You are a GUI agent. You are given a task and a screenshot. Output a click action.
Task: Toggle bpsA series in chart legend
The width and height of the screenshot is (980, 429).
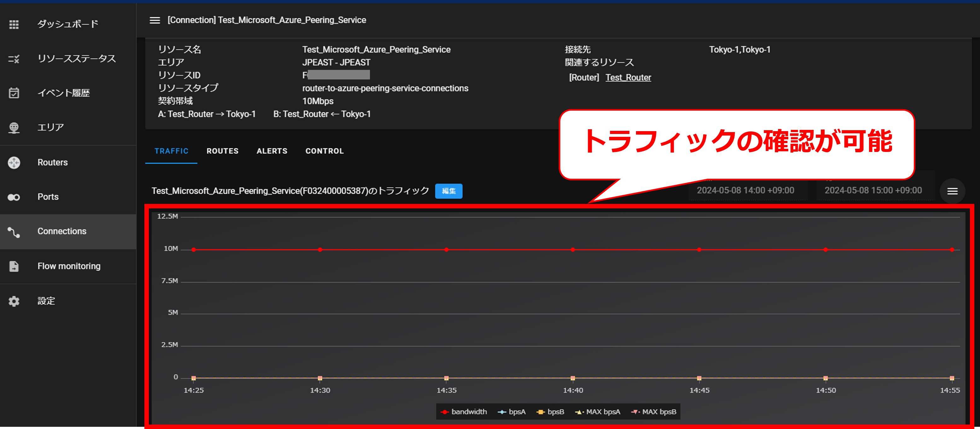click(x=512, y=412)
